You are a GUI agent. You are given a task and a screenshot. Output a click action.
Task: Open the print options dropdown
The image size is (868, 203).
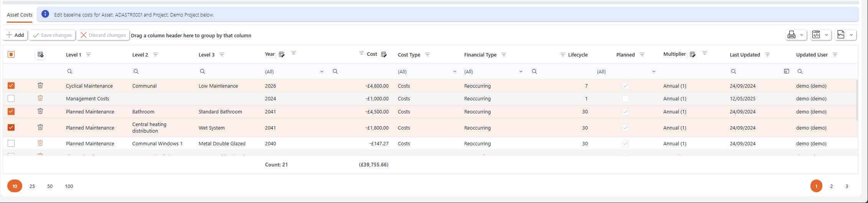click(x=796, y=35)
